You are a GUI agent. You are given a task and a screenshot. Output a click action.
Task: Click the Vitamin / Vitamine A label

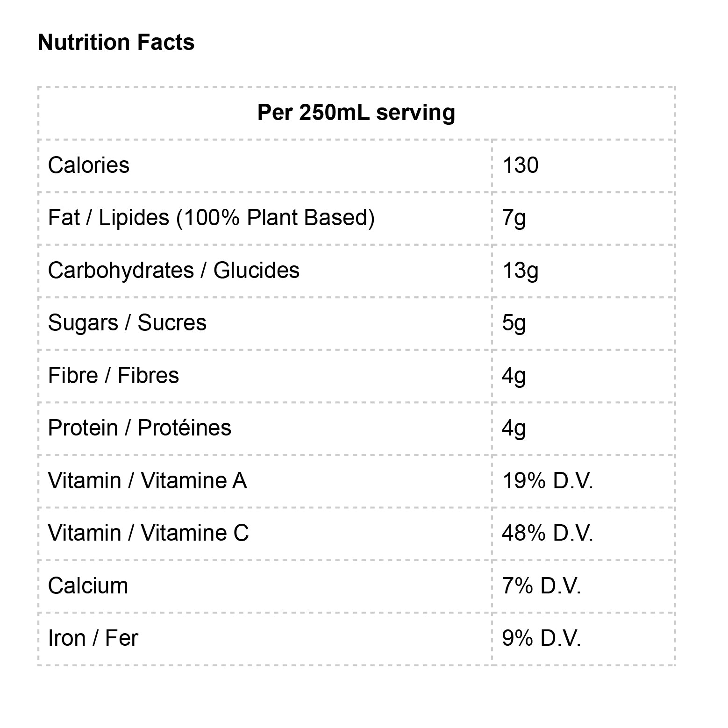[x=147, y=481]
